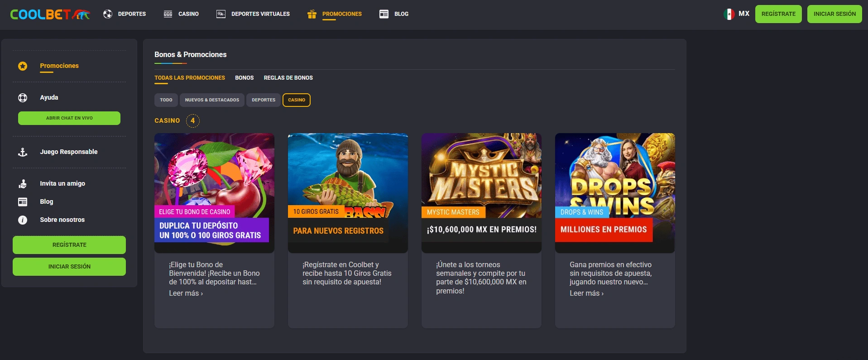Click Leer más on welcome bonus card
The width and height of the screenshot is (868, 360).
[186, 293]
